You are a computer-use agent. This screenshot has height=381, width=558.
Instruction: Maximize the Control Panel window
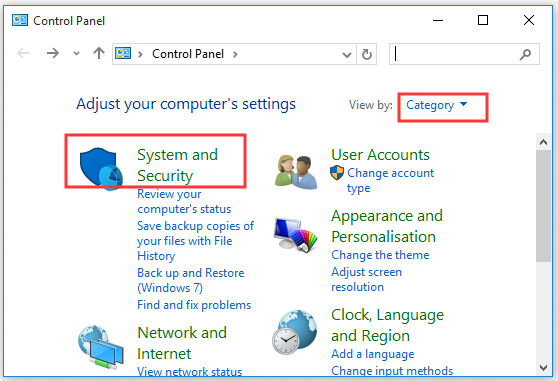[x=483, y=20]
